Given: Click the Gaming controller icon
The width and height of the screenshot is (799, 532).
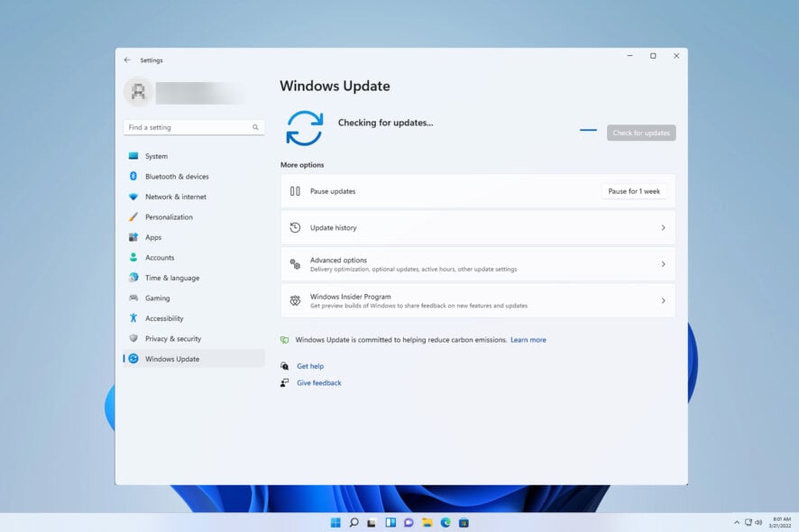Looking at the screenshot, I should pos(133,298).
